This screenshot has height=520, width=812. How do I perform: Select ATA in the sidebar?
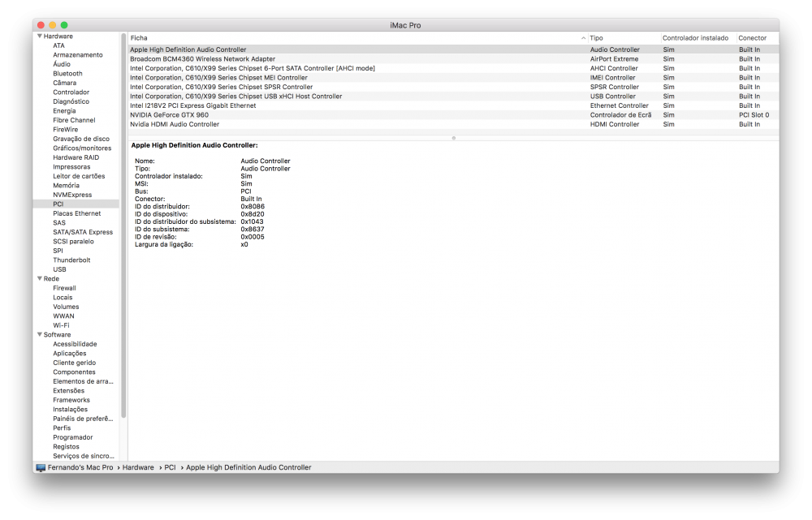(x=58, y=45)
